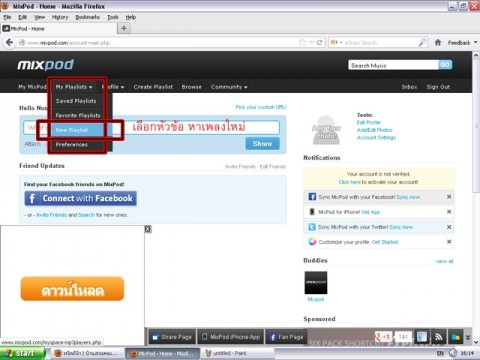Dismiss Facebook sync notification
480x360 pixels.
tap(449, 197)
